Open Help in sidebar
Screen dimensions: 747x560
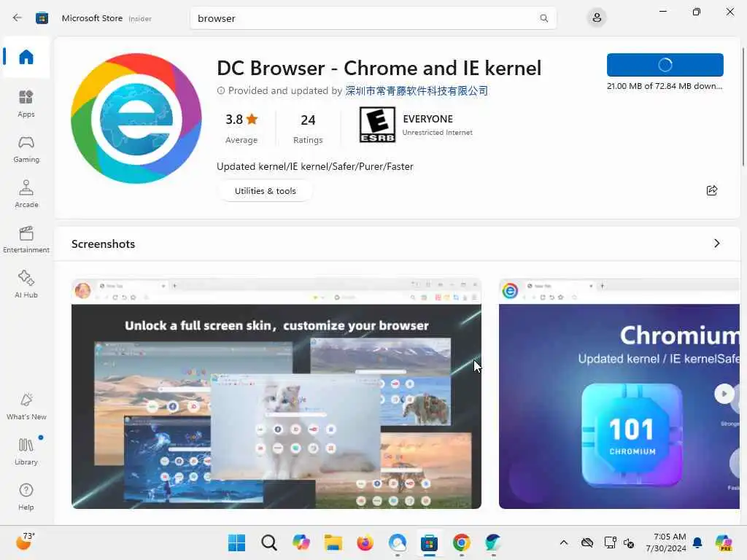[x=26, y=497]
